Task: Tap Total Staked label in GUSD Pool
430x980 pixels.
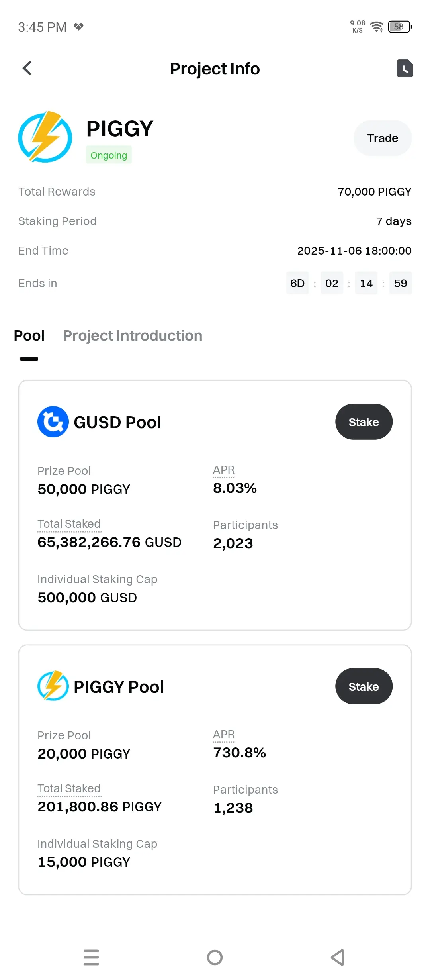Action: click(x=69, y=524)
